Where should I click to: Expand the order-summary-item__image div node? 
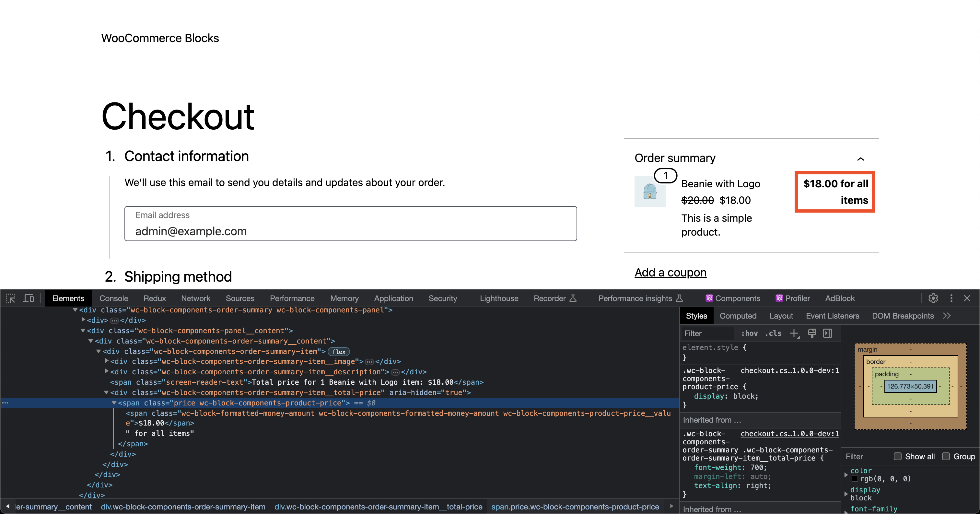tap(107, 361)
